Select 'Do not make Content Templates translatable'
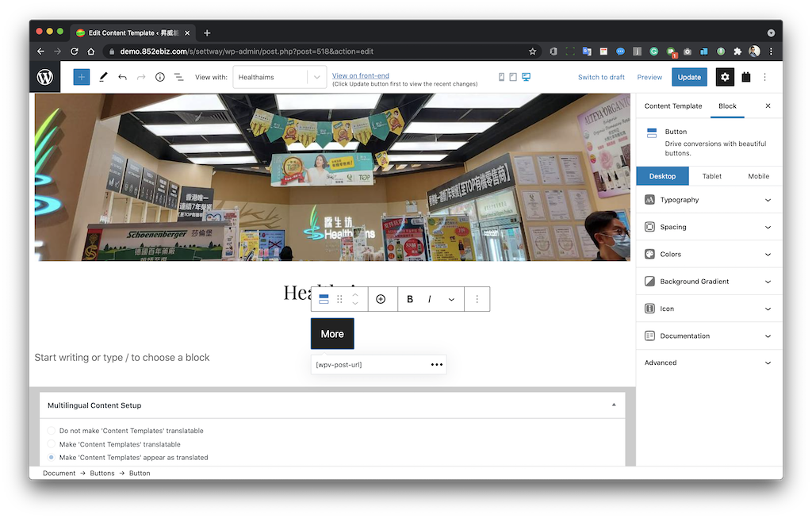Viewport: 812px width, 518px height. pos(52,431)
